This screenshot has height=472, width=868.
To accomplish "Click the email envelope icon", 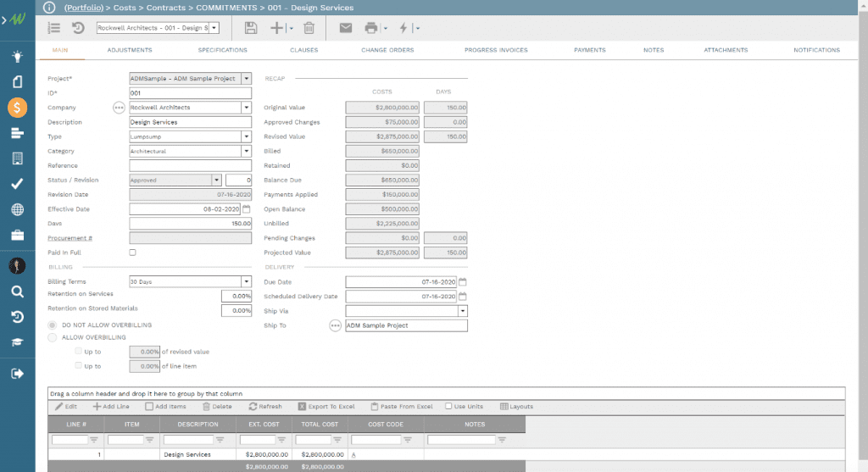I will tap(346, 28).
